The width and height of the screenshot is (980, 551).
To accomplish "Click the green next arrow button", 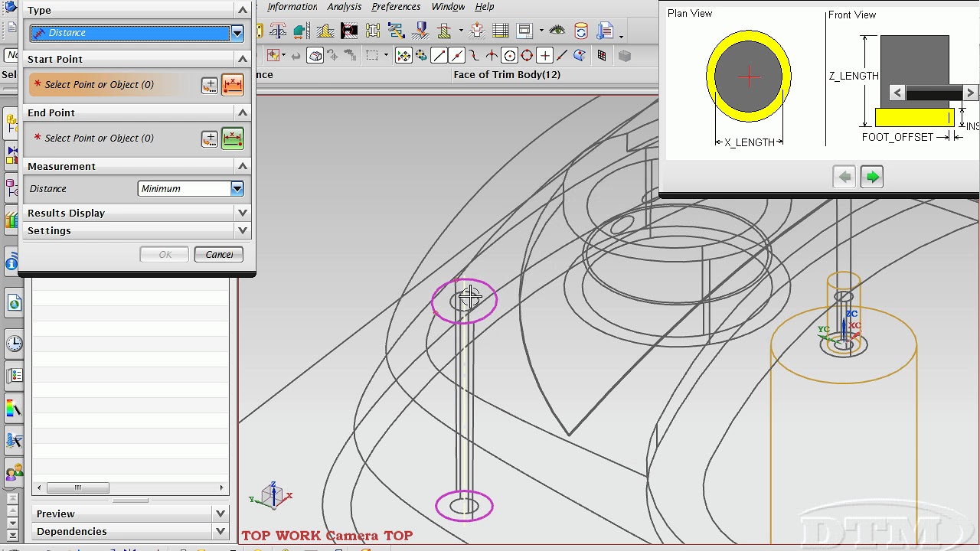I will [872, 177].
